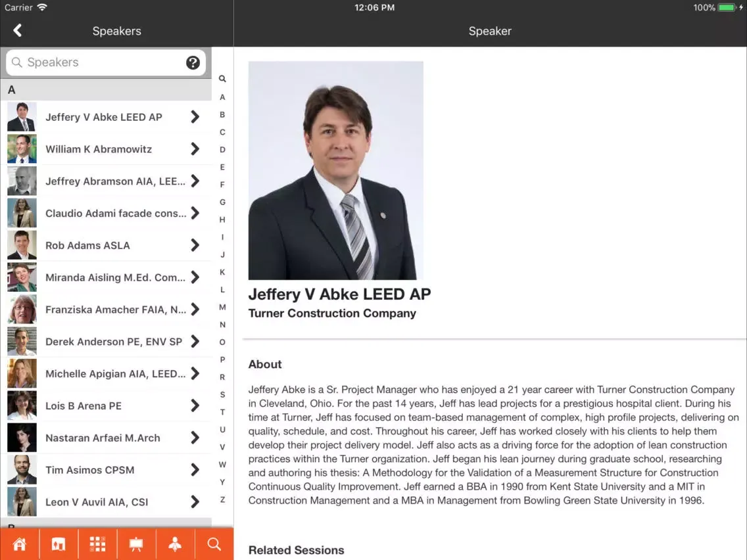Select Claudio Adami's thumbnail photo

tap(22, 213)
